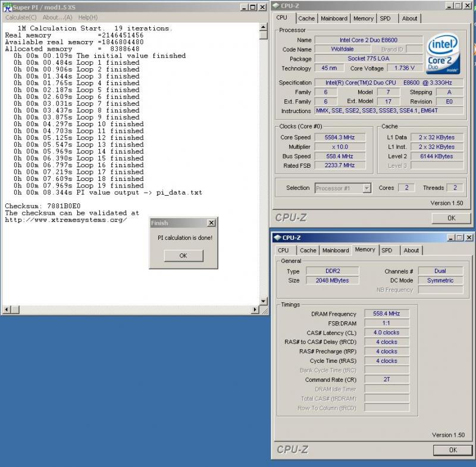Switch to the SPD tab in top CPU-Z window

pos(385,18)
